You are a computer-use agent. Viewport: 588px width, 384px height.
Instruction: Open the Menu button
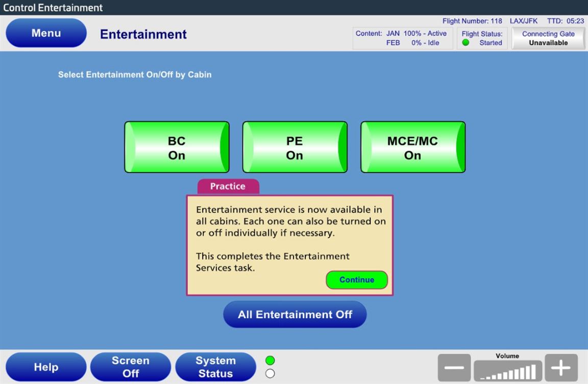[46, 33]
